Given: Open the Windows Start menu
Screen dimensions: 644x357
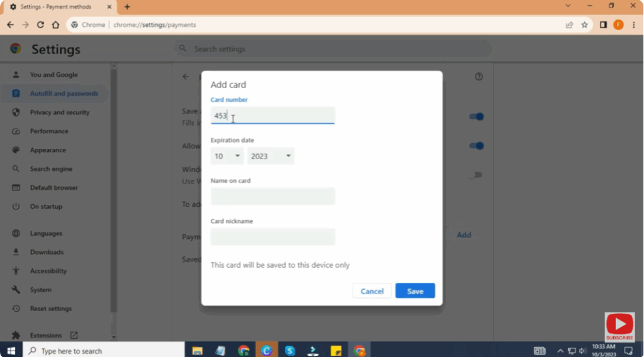Looking at the screenshot, I should [x=11, y=351].
